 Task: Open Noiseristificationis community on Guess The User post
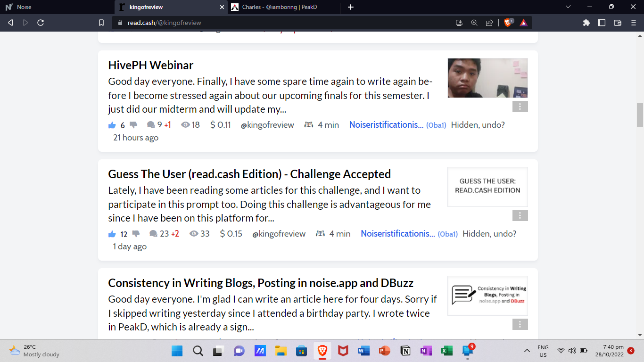398,234
